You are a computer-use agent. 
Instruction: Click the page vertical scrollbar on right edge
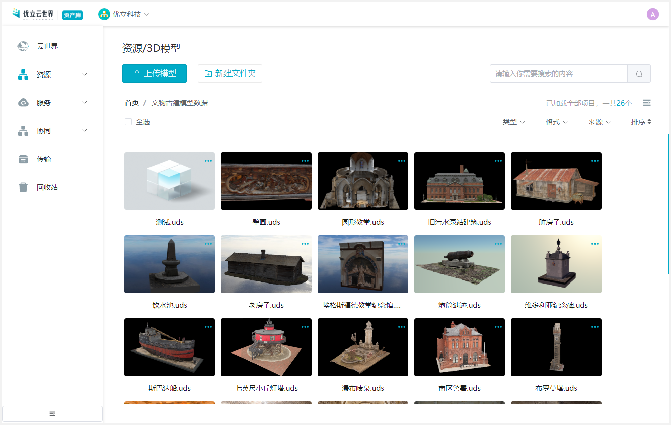(x=668, y=204)
